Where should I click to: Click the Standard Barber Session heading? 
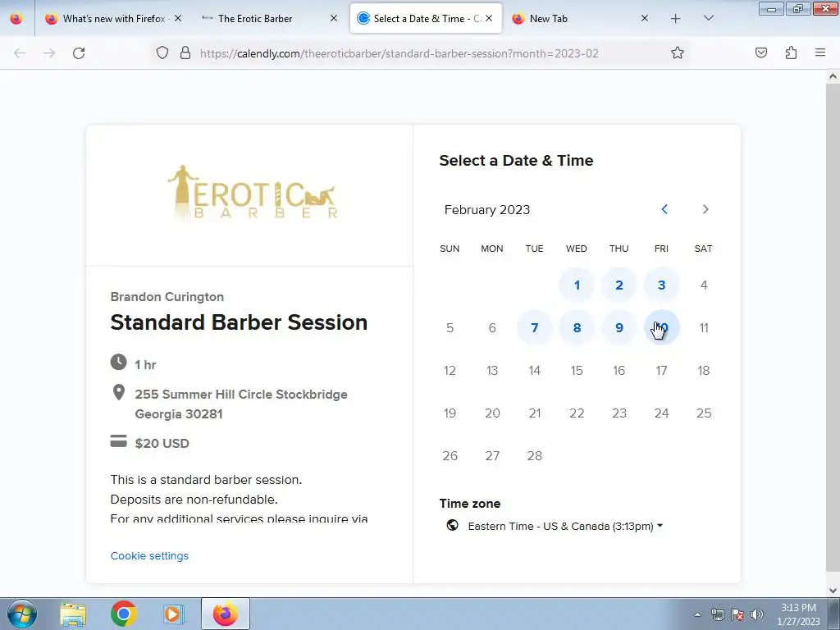pyautogui.click(x=239, y=322)
